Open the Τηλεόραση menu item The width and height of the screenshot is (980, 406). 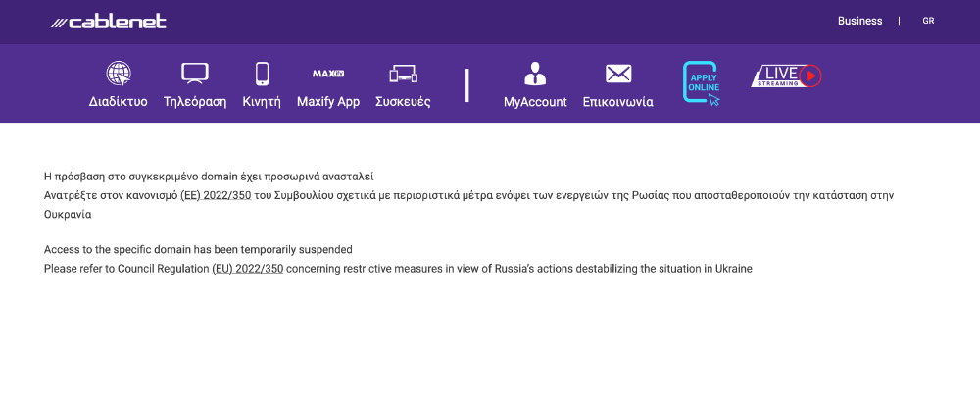(195, 102)
